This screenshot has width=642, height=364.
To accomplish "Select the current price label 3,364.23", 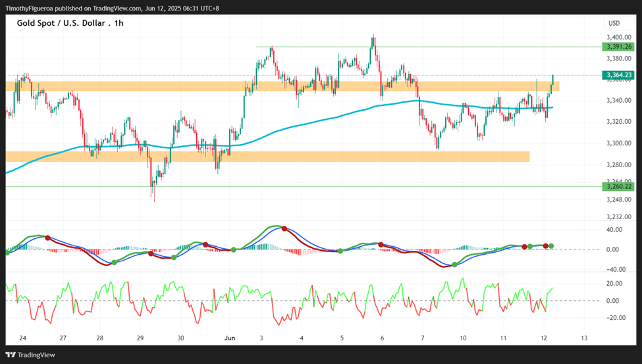I will click(x=618, y=75).
